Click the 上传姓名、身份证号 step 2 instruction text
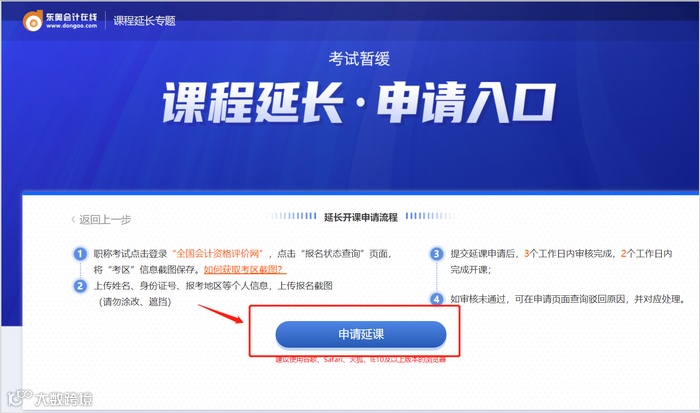 (x=213, y=286)
